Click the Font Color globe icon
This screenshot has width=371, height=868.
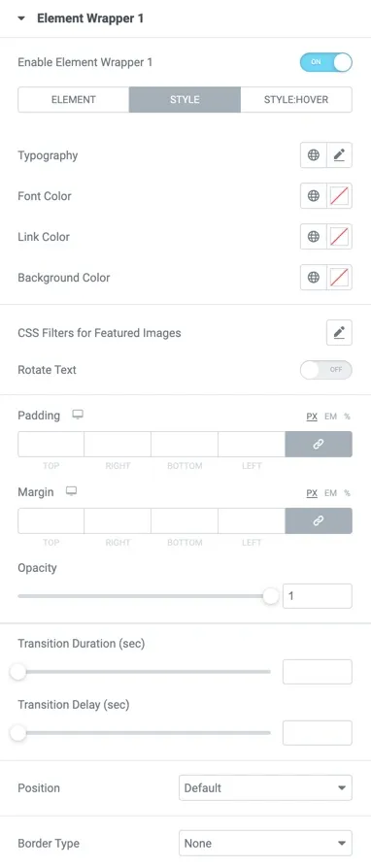tap(314, 196)
